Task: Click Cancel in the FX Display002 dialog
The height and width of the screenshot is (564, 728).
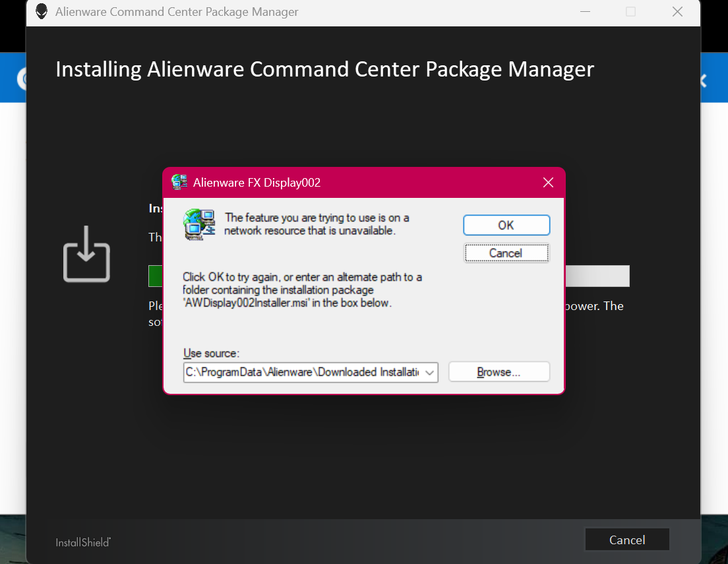Action: 506,253
